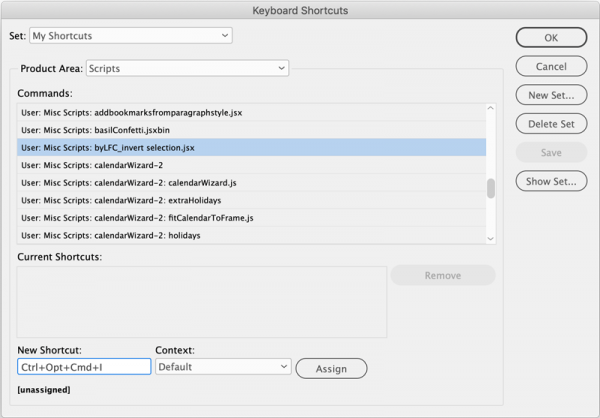Viewport: 600px width, 418px height.
Task: Click the New Set... button
Action: pyautogui.click(x=550, y=95)
